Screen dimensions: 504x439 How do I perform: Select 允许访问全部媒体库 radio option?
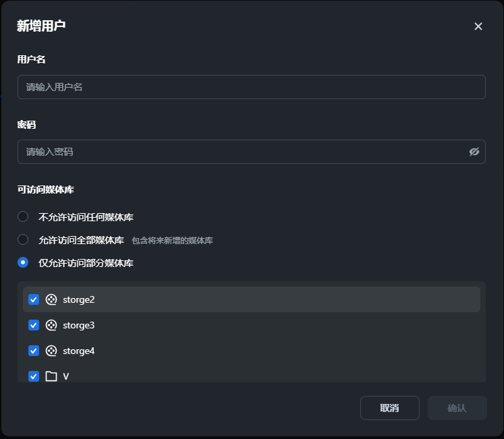[x=23, y=239]
